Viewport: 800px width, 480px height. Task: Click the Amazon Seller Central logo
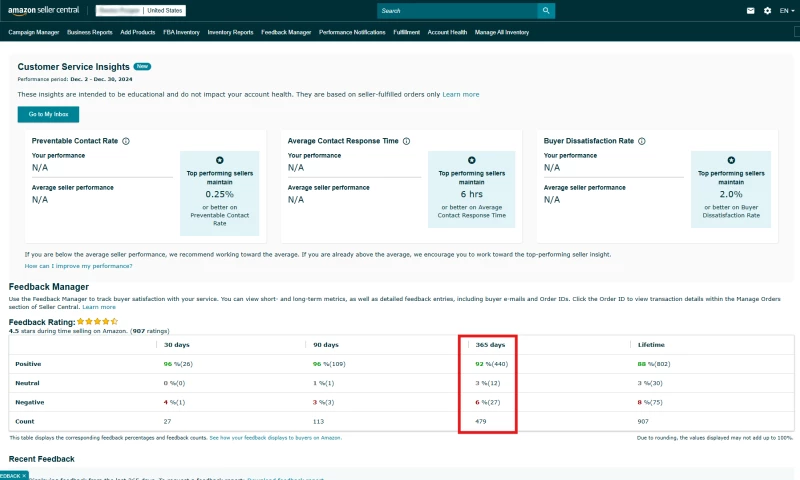pyautogui.click(x=45, y=11)
